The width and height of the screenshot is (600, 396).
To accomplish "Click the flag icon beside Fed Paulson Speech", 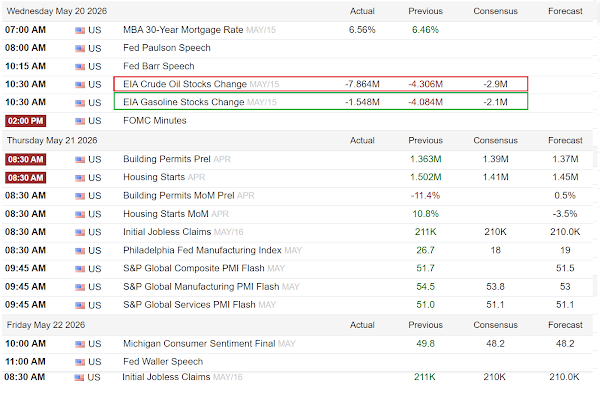I will coord(80,49).
